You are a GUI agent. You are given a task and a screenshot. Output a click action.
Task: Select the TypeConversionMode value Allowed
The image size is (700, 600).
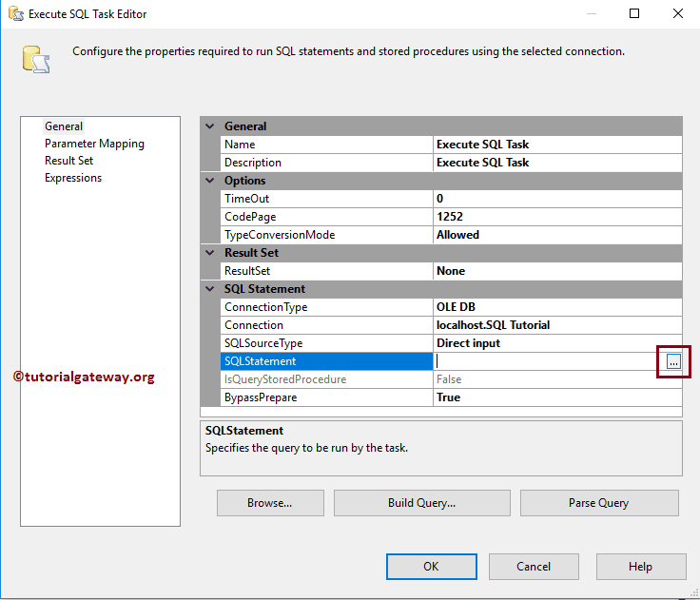click(557, 235)
